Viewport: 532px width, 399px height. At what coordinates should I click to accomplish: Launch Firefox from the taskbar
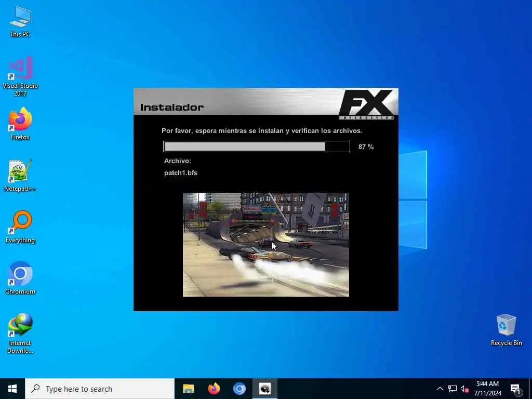(214, 389)
